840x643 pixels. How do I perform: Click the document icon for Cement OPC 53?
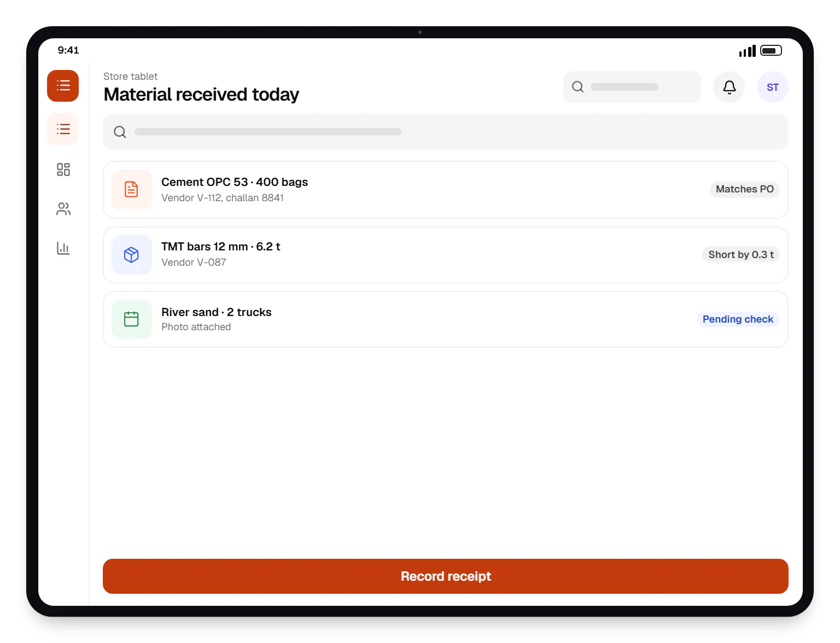click(x=131, y=189)
